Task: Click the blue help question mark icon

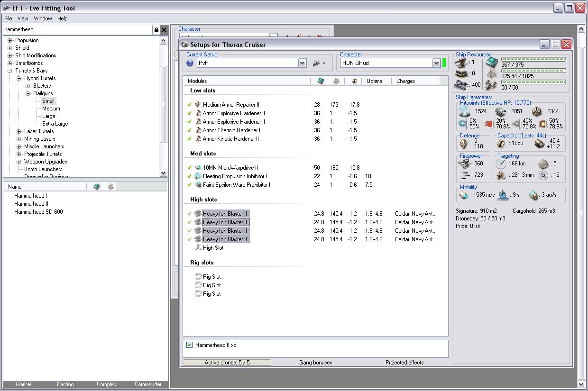Action: coord(190,63)
